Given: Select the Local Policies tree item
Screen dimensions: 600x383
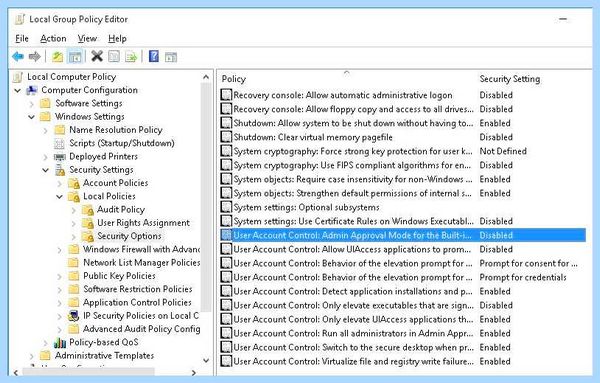Looking at the screenshot, I should tap(109, 196).
